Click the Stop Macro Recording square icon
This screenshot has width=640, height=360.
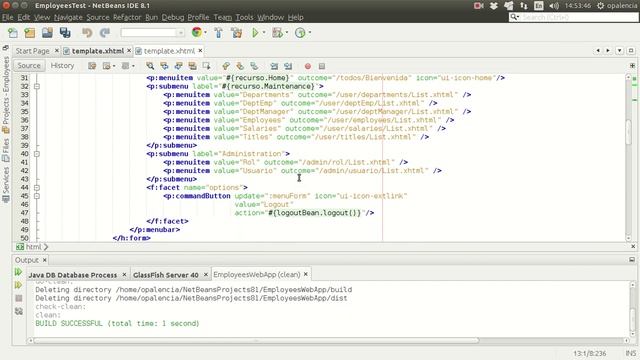click(x=322, y=66)
